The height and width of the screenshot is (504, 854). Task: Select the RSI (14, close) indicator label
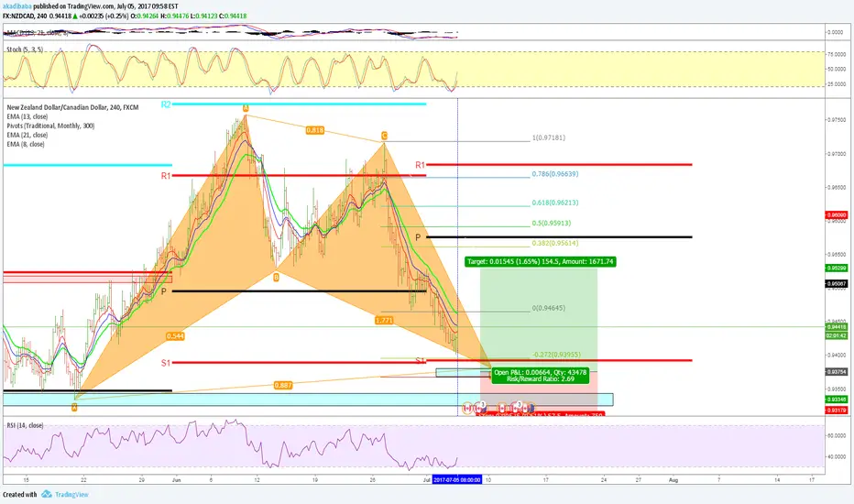tap(25, 425)
